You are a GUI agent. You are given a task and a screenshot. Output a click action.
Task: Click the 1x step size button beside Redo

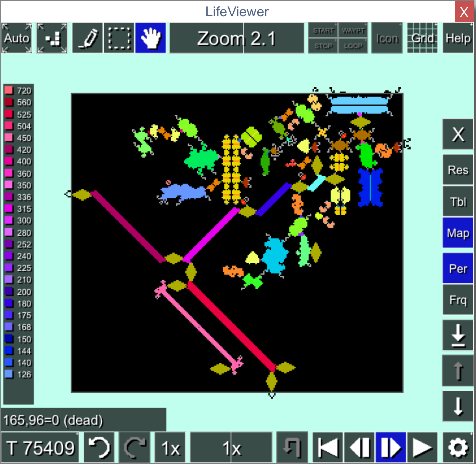[170, 447]
